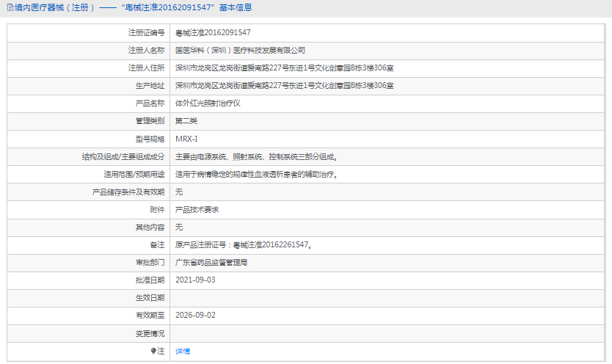The width and height of the screenshot is (612, 364).
Task: Click the document icon beside 境内医疗器械 title
Action: (x=10, y=7)
